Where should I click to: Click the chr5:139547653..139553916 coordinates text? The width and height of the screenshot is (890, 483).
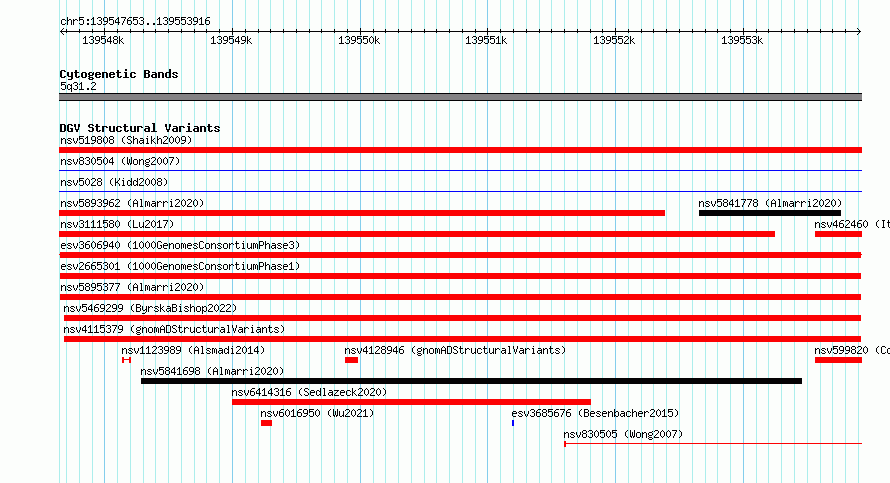(x=135, y=22)
